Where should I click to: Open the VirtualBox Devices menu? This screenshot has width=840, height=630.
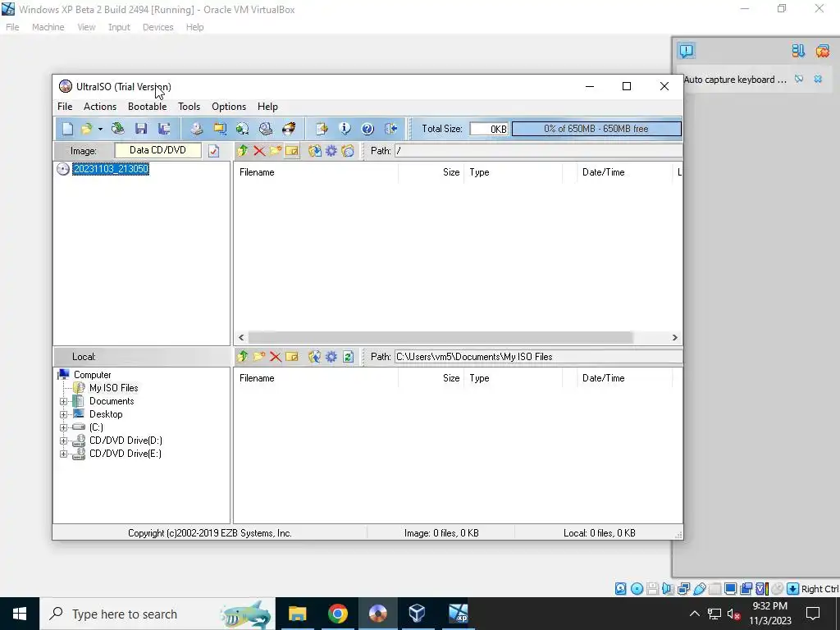158,27
